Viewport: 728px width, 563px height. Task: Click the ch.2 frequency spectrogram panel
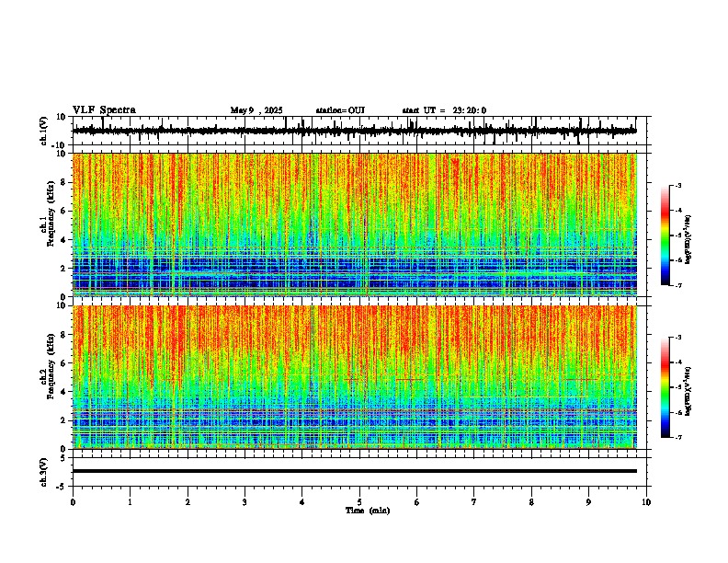coord(355,377)
